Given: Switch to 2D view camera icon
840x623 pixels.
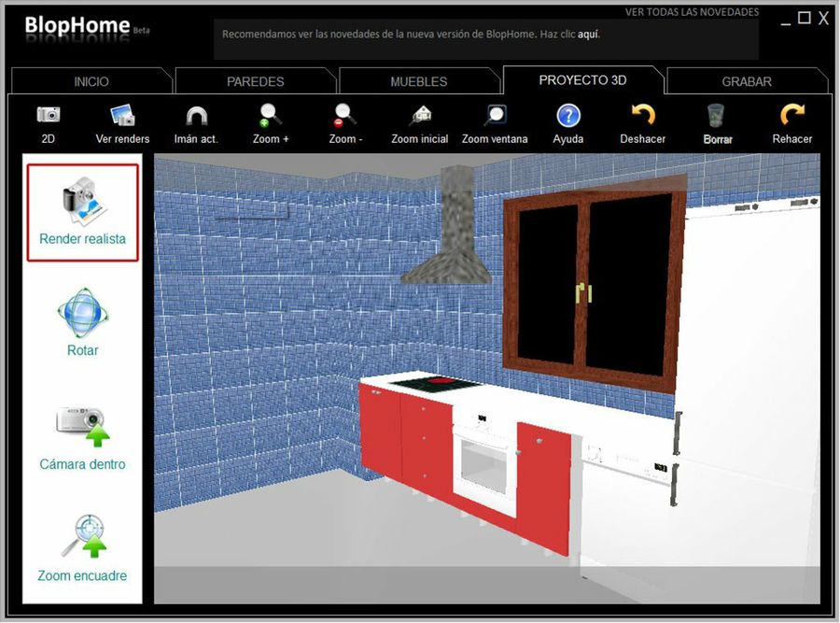Looking at the screenshot, I should point(48,116).
